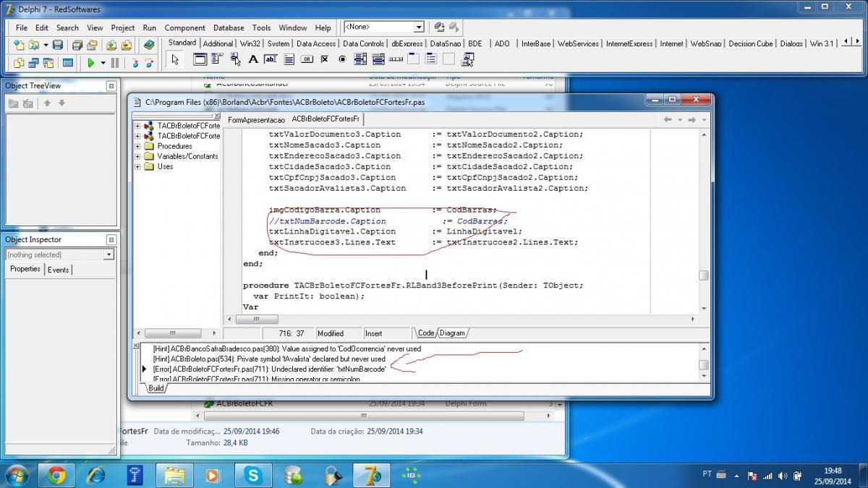This screenshot has height=488, width=868.
Task: Select the Edit component in palette
Action: [271, 59]
